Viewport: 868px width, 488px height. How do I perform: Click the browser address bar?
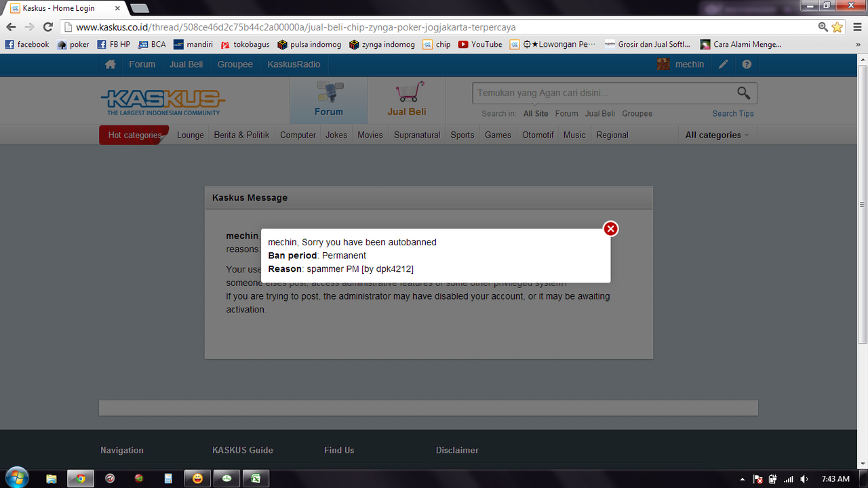(x=339, y=28)
